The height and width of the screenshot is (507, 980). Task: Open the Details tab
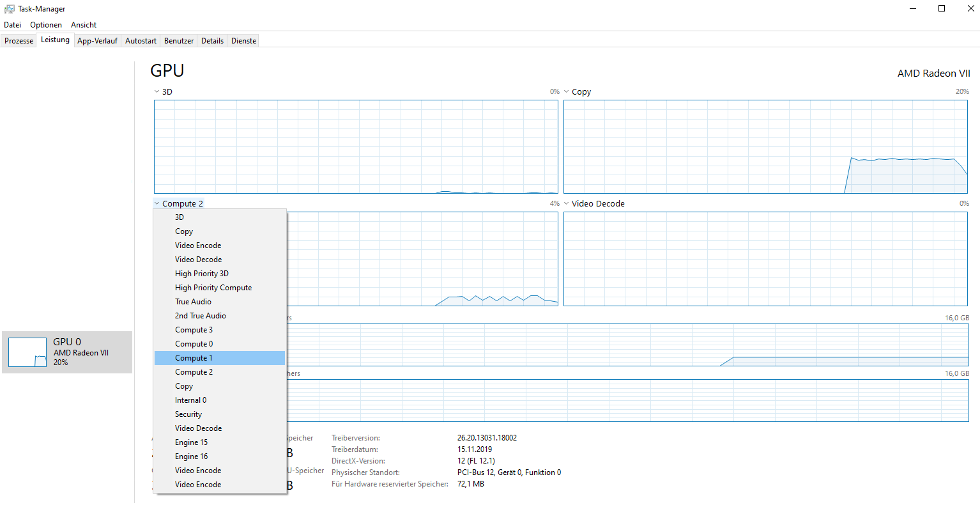coord(212,40)
